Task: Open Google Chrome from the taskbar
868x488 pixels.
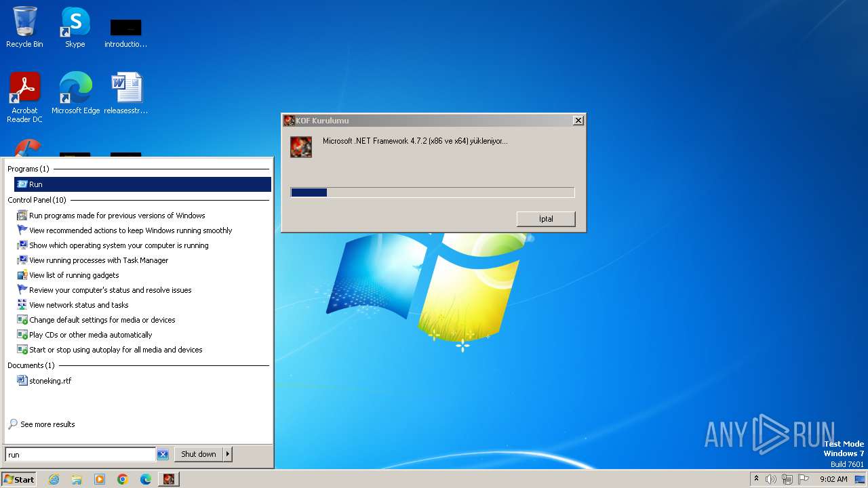Action: 123,479
